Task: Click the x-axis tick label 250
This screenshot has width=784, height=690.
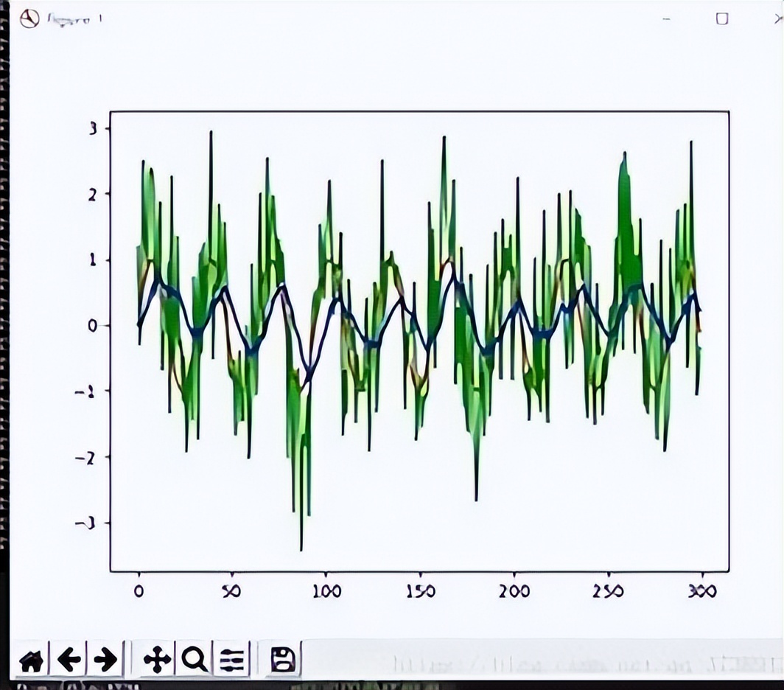Action: [x=609, y=591]
